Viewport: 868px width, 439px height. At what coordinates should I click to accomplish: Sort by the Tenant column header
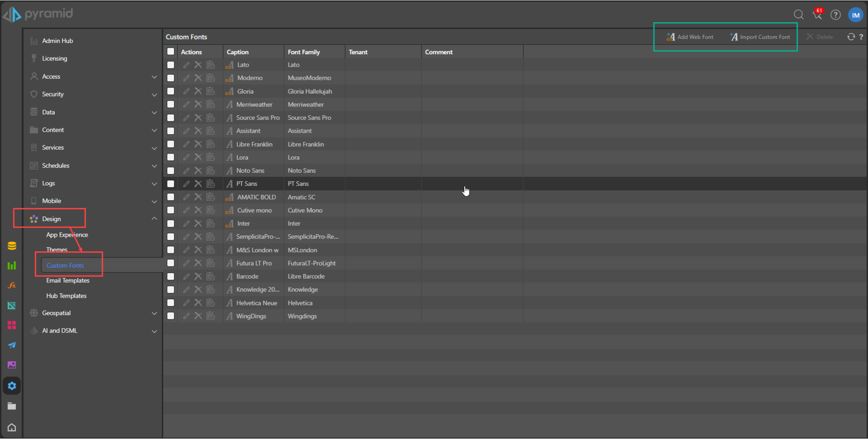[x=383, y=52]
